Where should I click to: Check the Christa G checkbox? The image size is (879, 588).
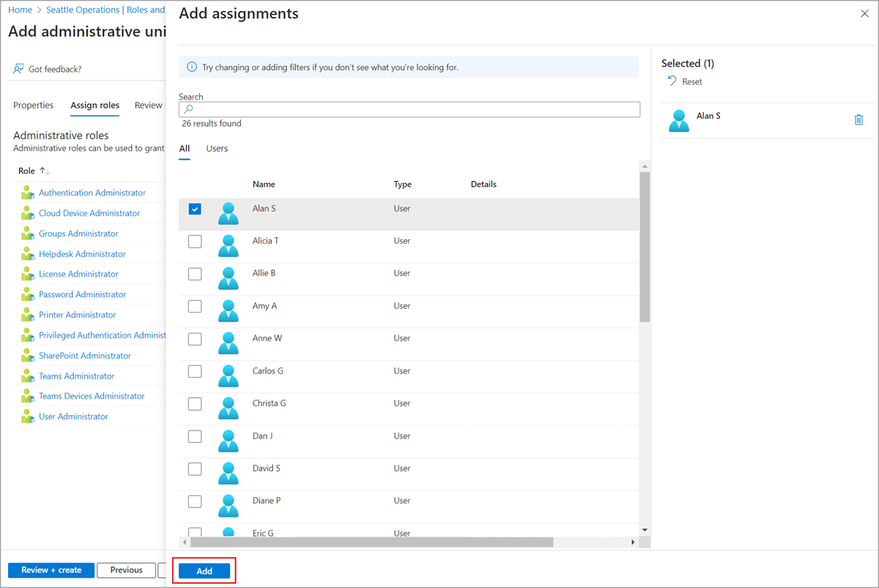tap(195, 403)
